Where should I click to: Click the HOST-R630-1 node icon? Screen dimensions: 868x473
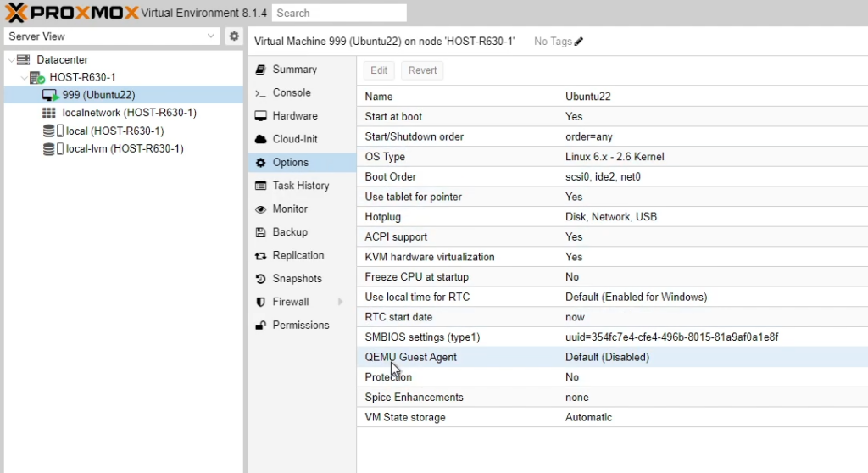(37, 77)
